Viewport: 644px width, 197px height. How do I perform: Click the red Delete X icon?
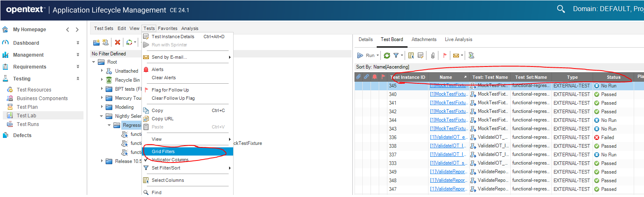118,42
